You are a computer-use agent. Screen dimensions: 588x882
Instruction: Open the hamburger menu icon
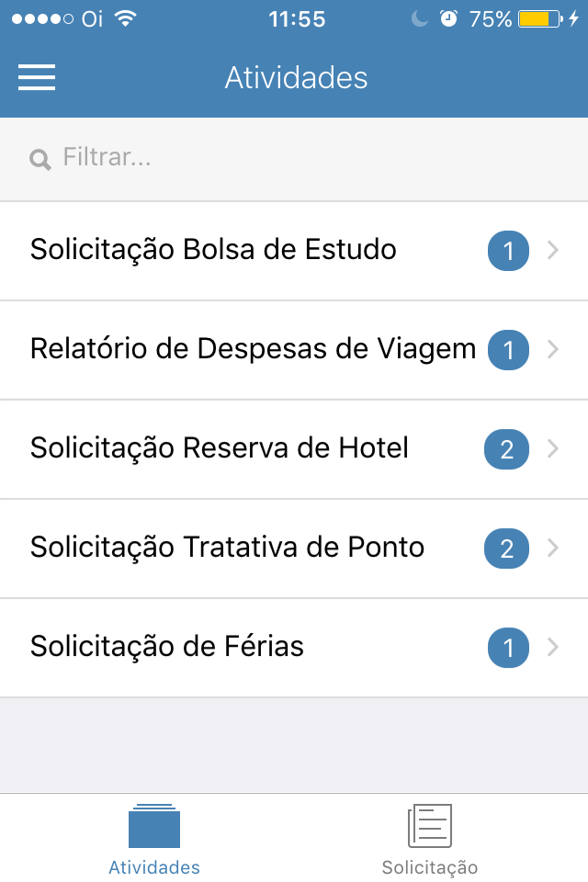click(x=37, y=77)
